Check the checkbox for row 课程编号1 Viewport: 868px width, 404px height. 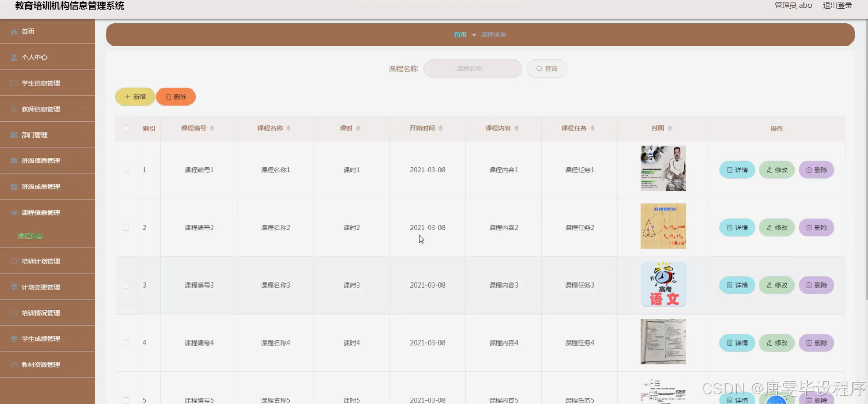point(126,170)
